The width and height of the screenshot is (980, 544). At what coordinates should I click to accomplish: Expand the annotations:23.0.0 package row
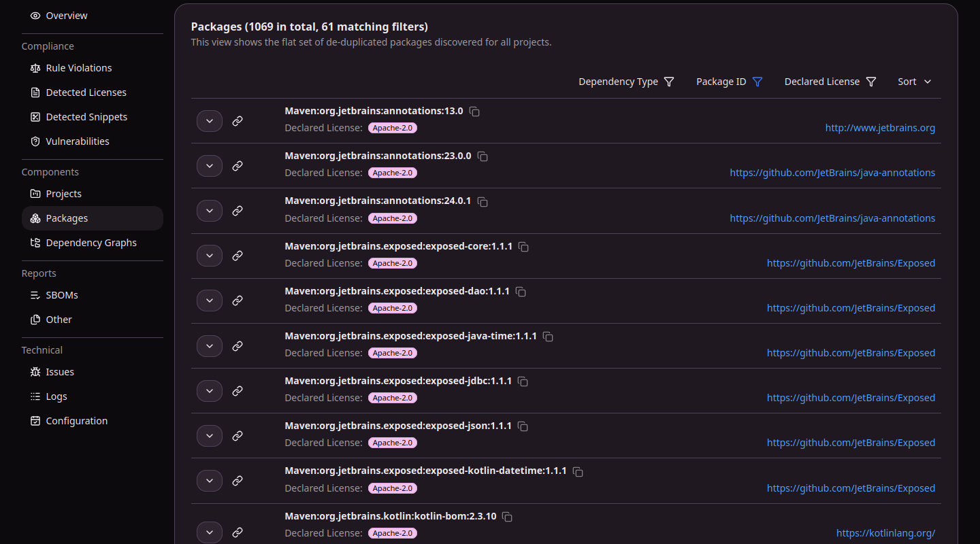[210, 166]
